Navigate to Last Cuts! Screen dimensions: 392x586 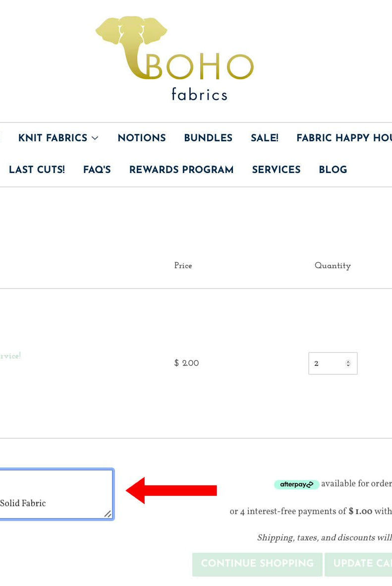(x=37, y=170)
